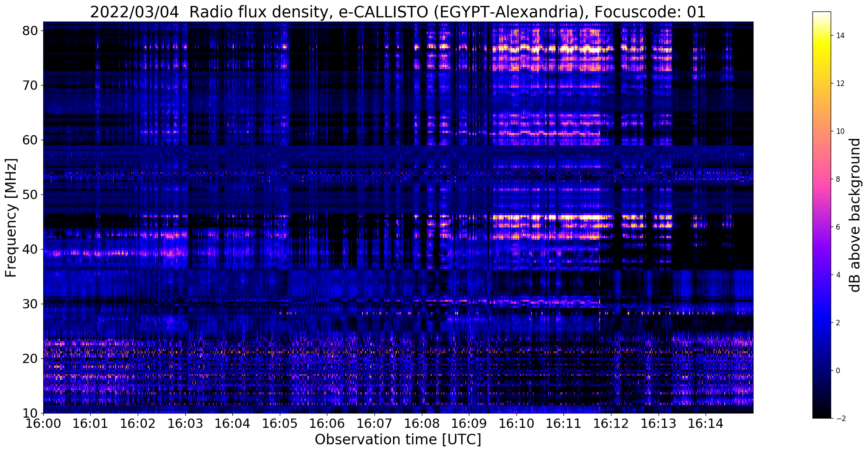Click the 16:01 time tick label

click(91, 423)
